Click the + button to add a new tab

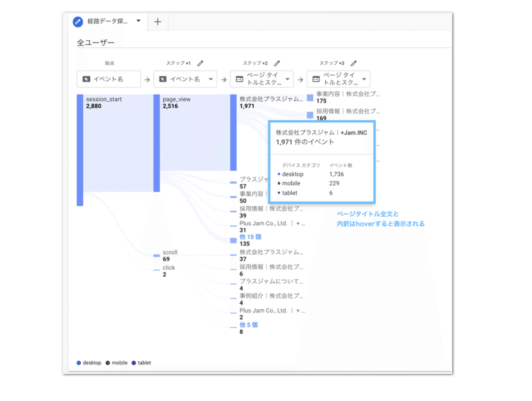[x=158, y=22]
